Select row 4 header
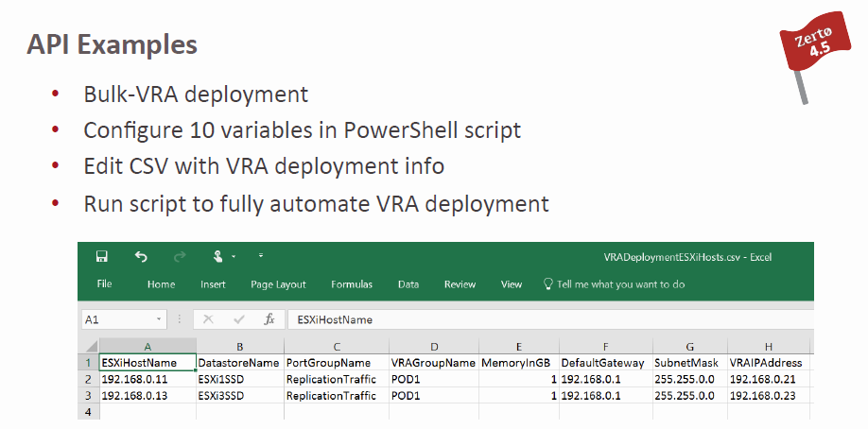This screenshot has height=429, width=868. tap(89, 412)
